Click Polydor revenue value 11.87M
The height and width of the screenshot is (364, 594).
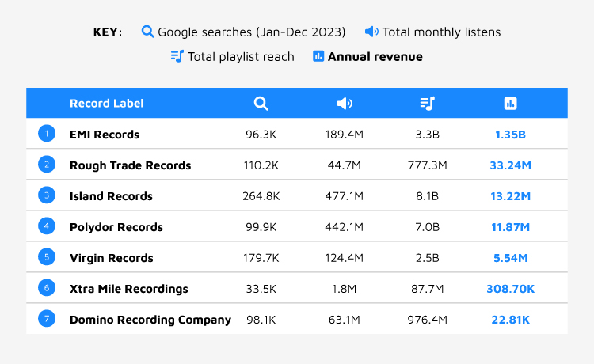pyautogui.click(x=510, y=227)
